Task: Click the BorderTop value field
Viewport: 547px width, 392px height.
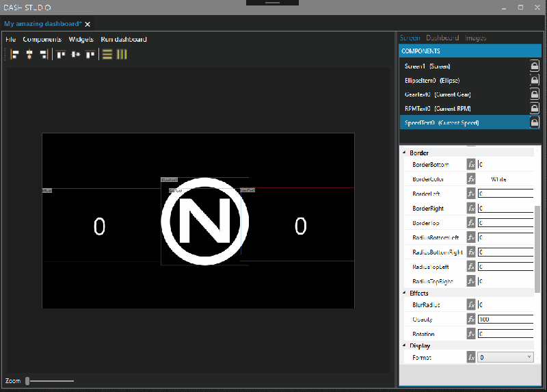Action: click(x=505, y=223)
